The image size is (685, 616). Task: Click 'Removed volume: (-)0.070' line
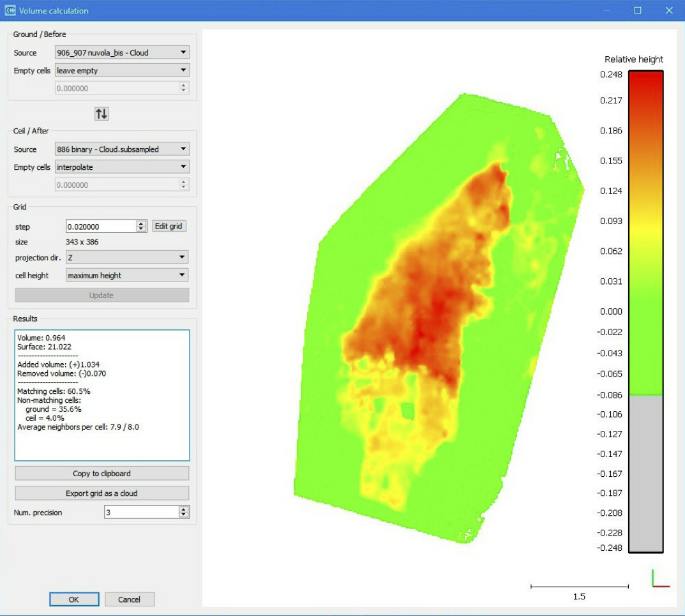[61, 373]
